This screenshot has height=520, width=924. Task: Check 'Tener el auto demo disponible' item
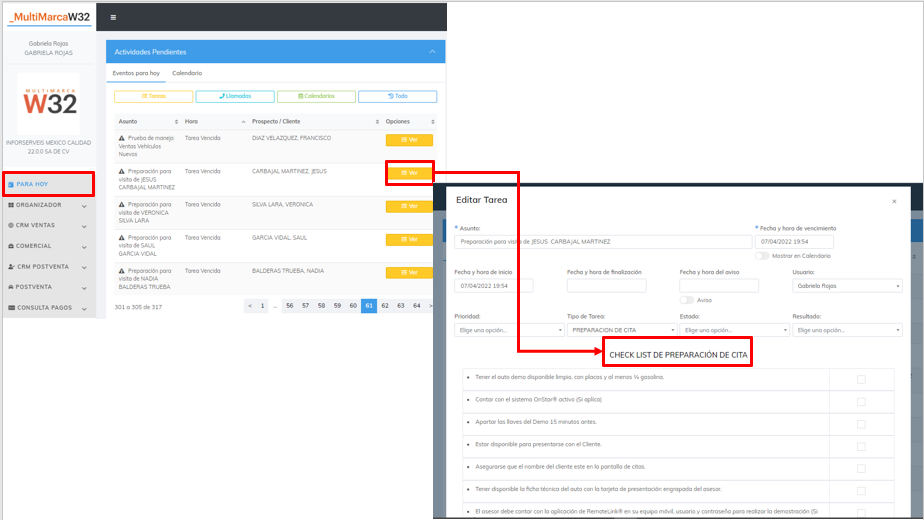point(861,380)
